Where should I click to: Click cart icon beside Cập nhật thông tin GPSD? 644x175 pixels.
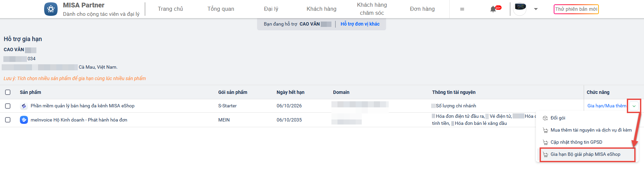pos(545,142)
